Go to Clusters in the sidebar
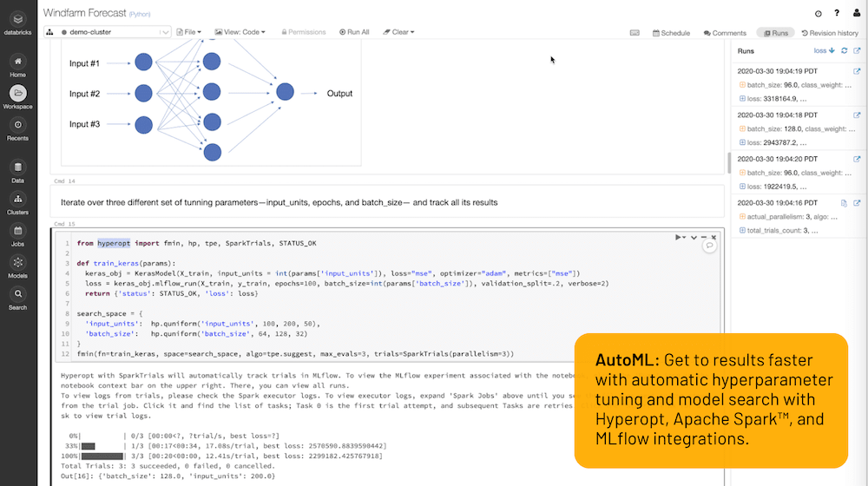868x486 pixels. (17, 198)
